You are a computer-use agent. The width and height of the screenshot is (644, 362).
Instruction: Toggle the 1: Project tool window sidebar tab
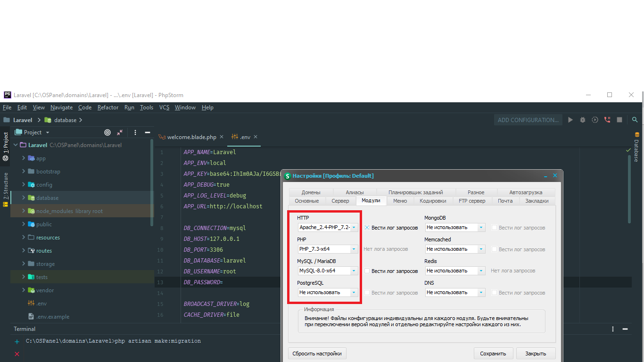(6, 146)
